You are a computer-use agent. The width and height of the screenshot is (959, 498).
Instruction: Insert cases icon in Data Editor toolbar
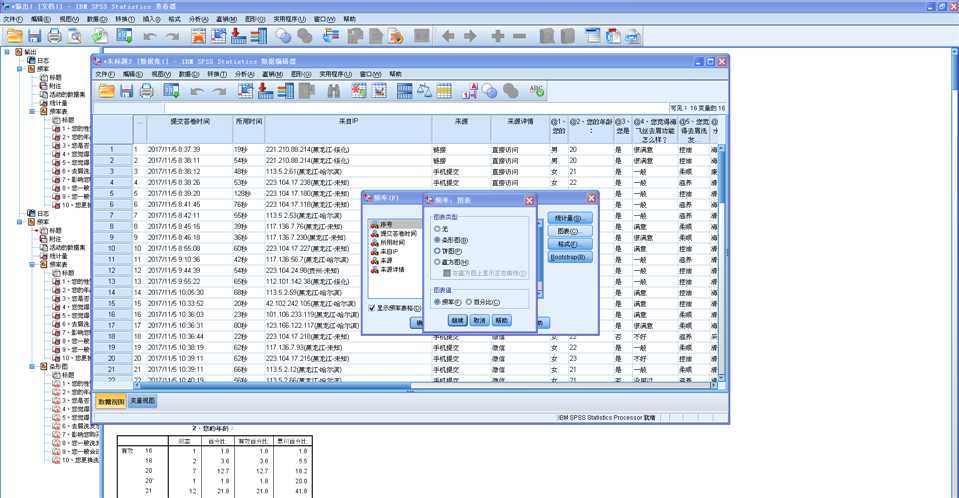click(x=358, y=91)
